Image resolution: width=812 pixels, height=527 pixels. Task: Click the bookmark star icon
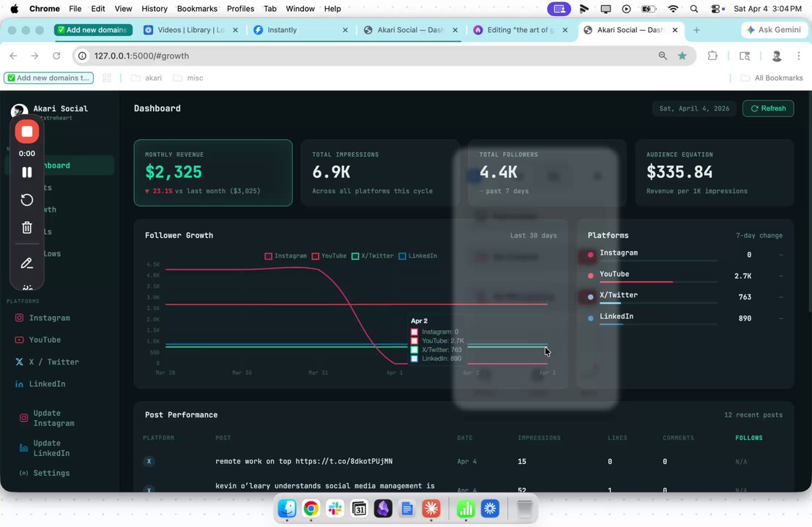[x=682, y=56]
